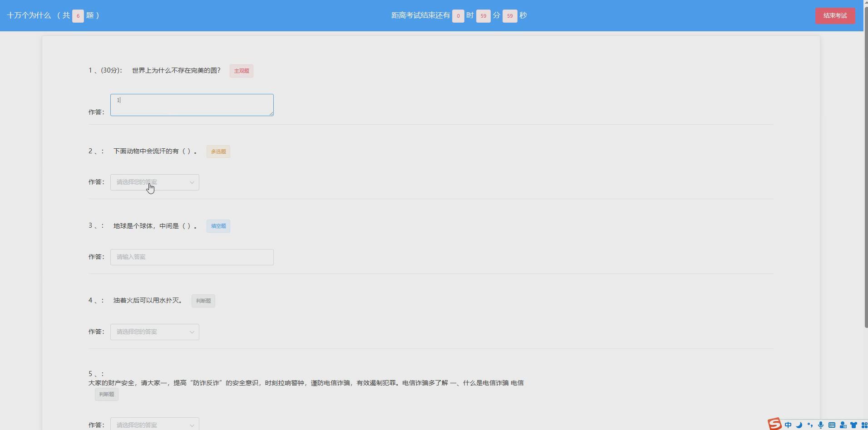Click the 主观题 tag on question 1
The image size is (868, 430).
pyautogui.click(x=242, y=71)
